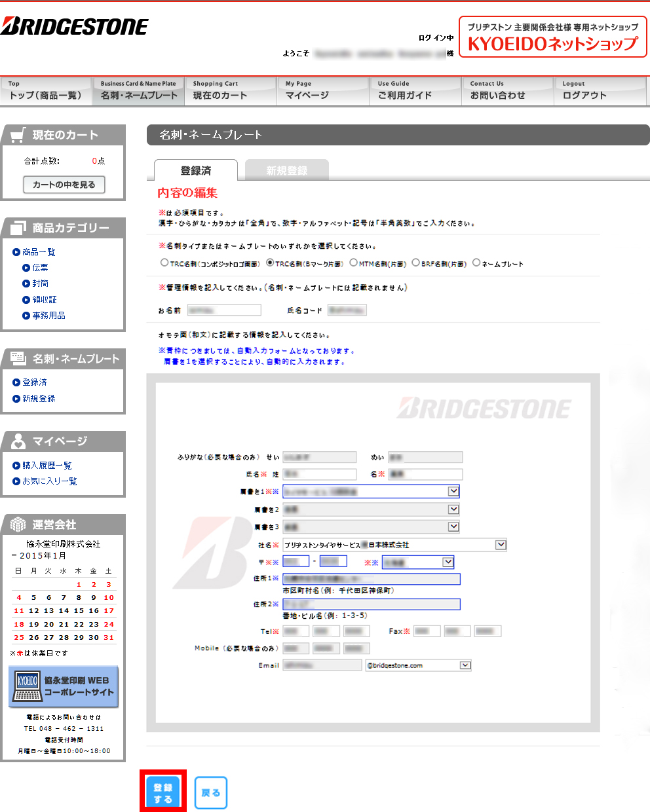This screenshot has height=812, width=650.
Task: Click arrow icon next to 購入履歴一覧
Action: (16, 466)
